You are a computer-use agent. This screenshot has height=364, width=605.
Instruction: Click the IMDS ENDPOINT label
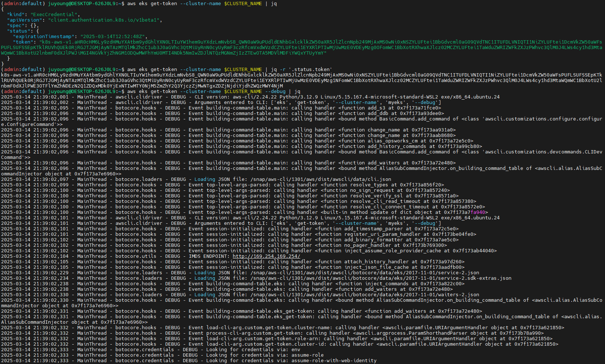[209, 256]
